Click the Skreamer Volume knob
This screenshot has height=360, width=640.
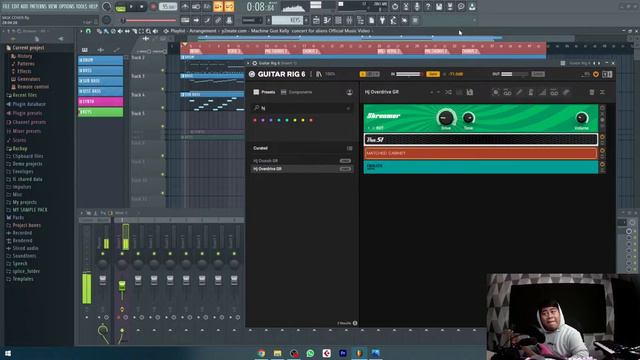click(581, 118)
